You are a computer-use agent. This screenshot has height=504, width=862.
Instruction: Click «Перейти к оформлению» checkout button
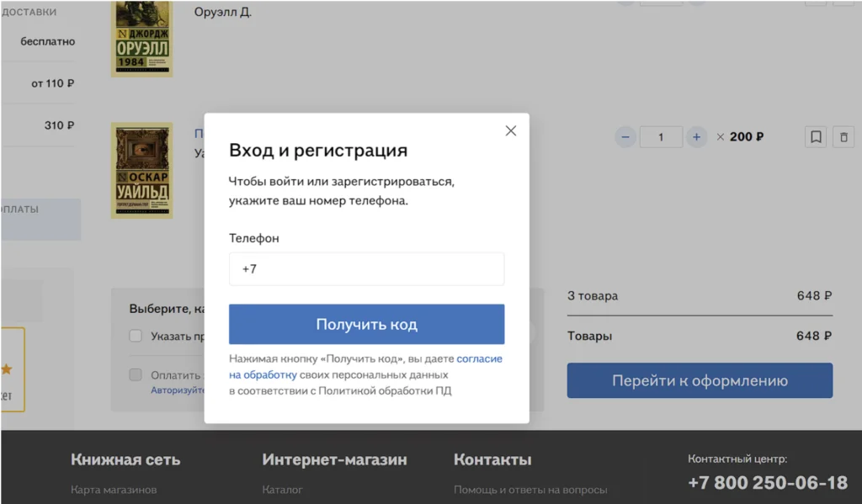pos(699,380)
